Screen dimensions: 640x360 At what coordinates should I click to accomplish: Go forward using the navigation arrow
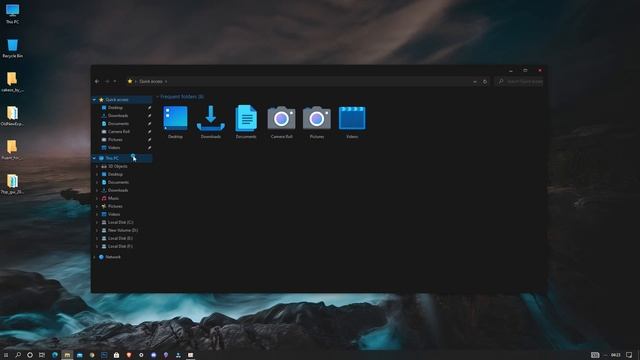(x=107, y=82)
